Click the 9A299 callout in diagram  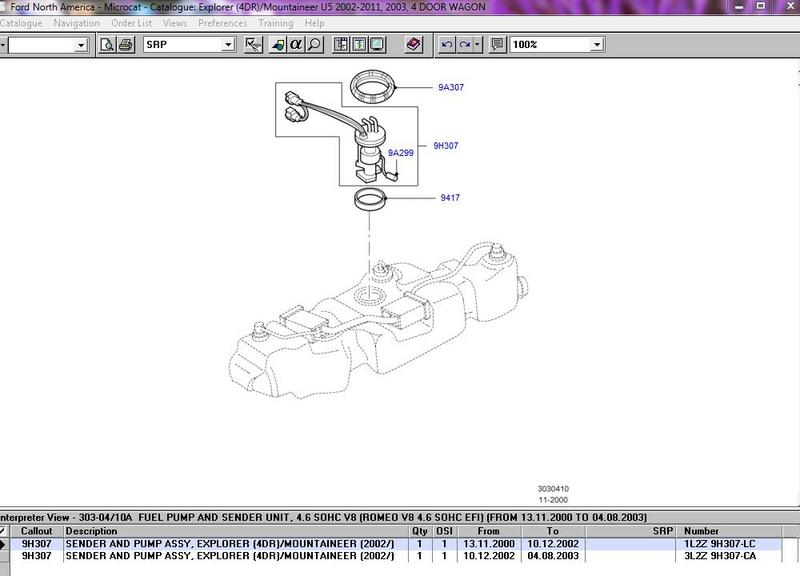click(401, 153)
